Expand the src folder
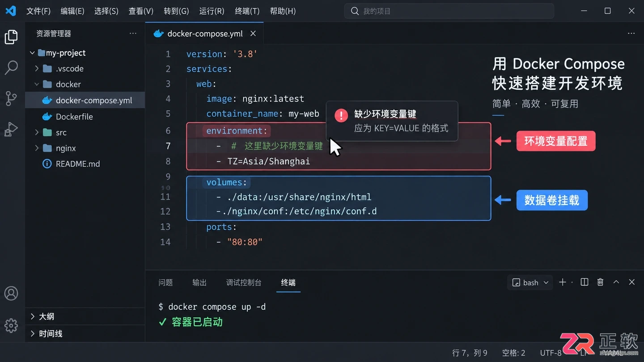 click(37, 132)
